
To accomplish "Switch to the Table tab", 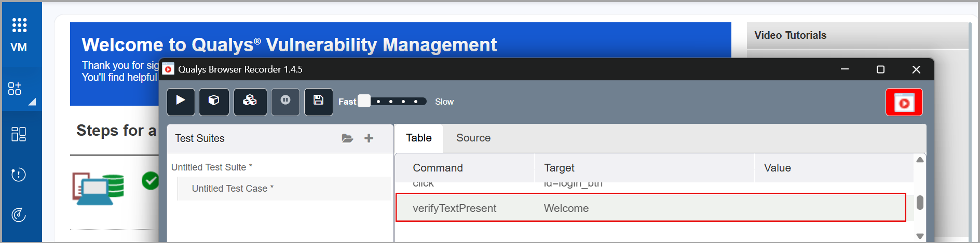I will (418, 138).
